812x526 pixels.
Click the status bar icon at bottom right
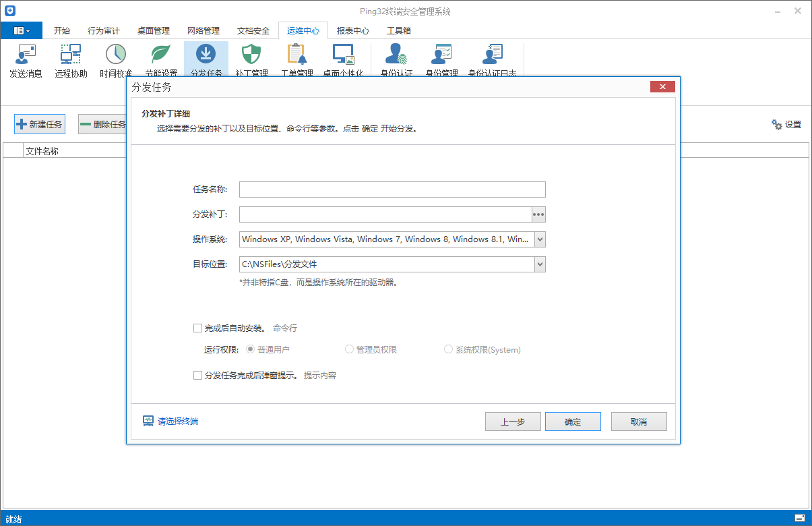(x=800, y=519)
